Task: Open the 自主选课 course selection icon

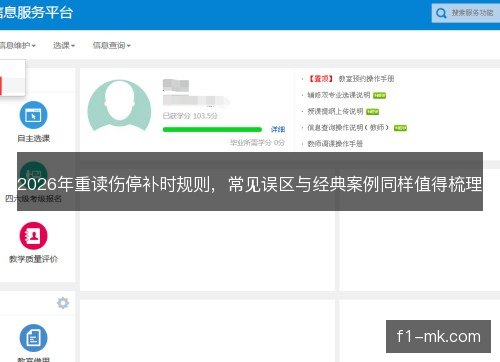Action: (x=33, y=115)
